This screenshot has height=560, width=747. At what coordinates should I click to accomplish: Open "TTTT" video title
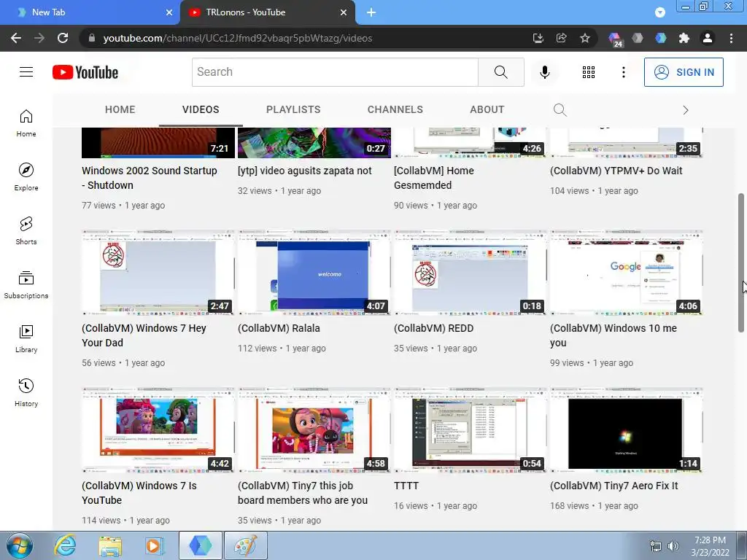coord(406,486)
